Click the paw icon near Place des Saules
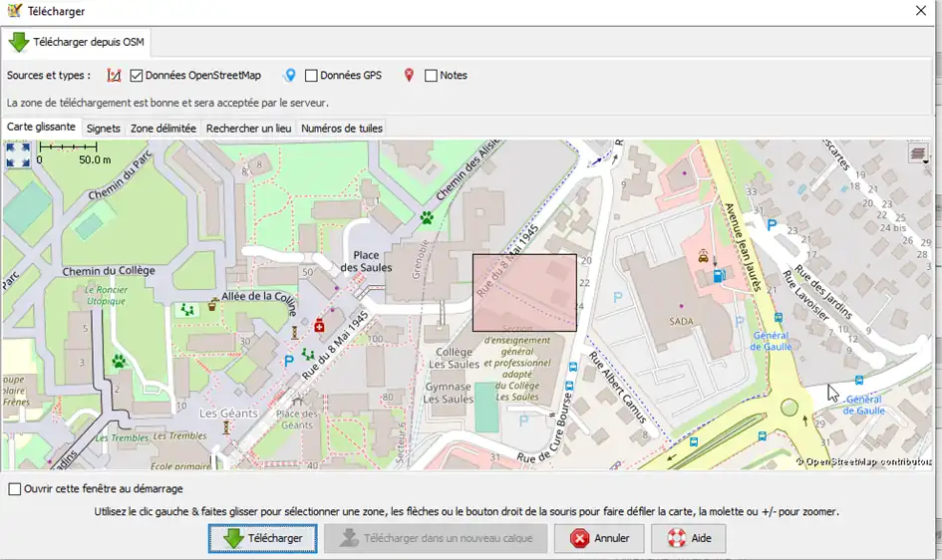942x560 pixels. coord(428,216)
